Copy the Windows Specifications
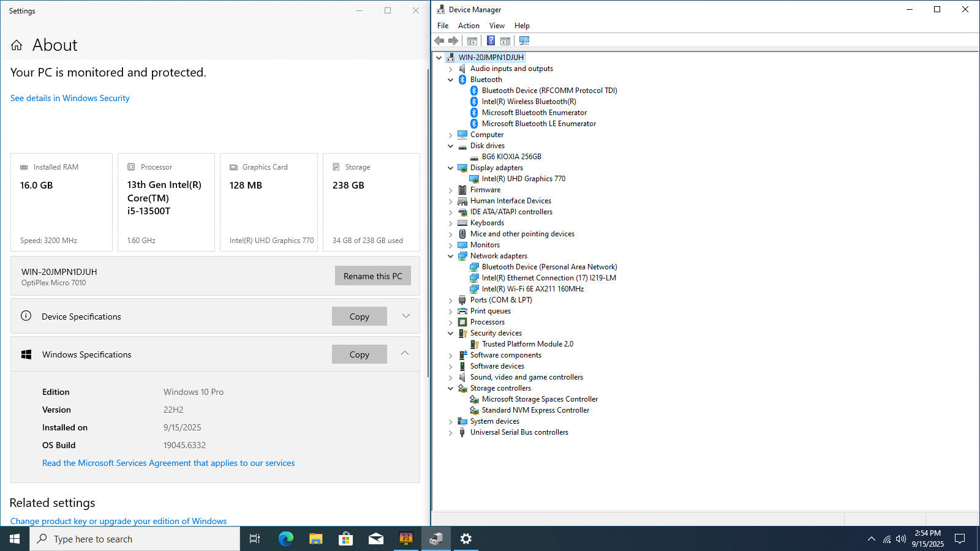The height and width of the screenshot is (551, 980). (x=360, y=354)
